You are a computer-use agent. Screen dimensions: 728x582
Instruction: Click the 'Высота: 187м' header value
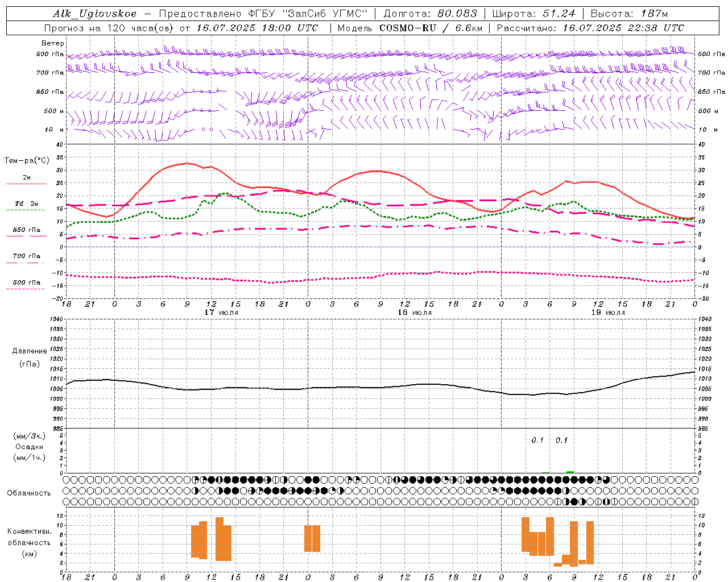click(x=629, y=14)
